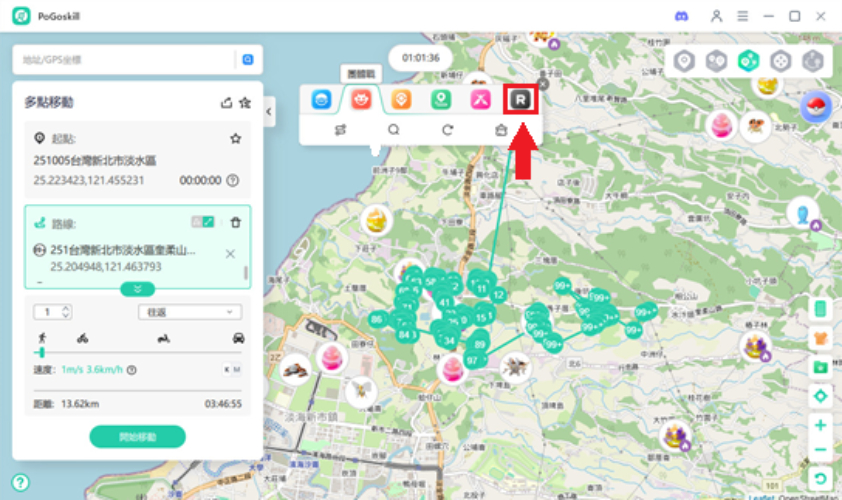
Task: Click the Poké Ball icon on the right
Action: coord(817,107)
